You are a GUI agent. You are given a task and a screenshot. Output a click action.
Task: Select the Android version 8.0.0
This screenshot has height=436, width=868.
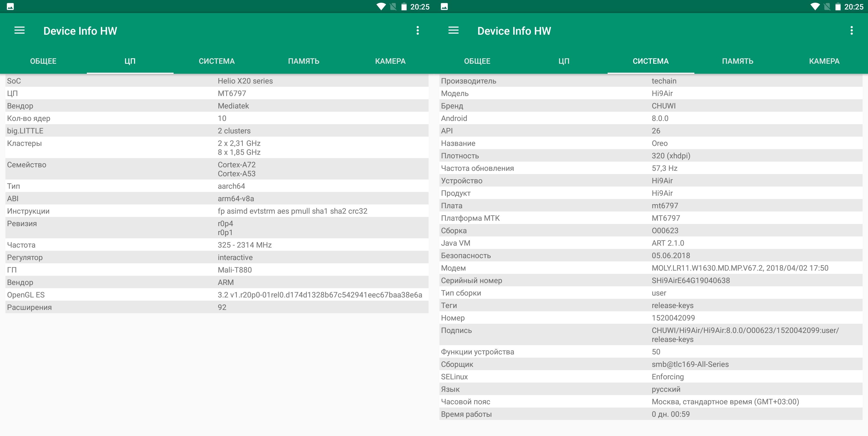pyautogui.click(x=660, y=118)
